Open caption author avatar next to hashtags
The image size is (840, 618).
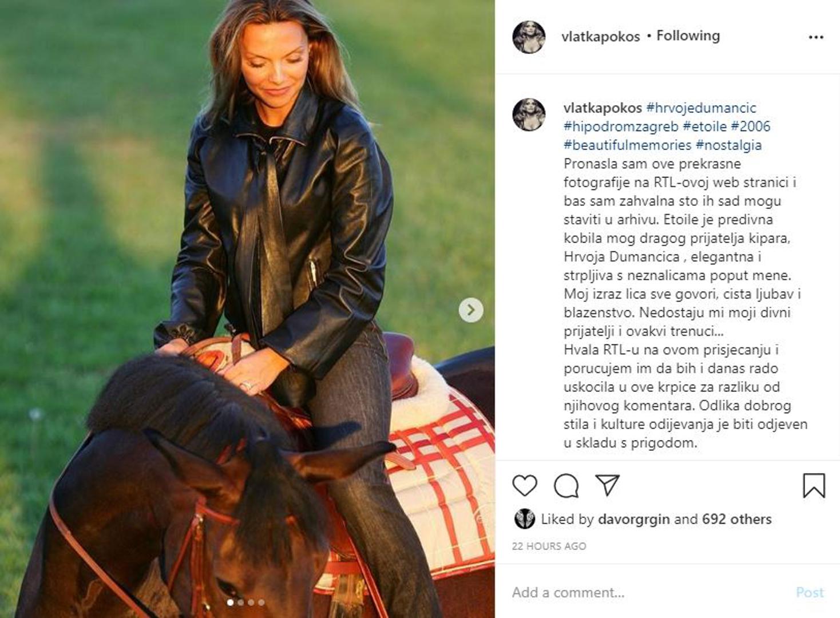pos(529,114)
